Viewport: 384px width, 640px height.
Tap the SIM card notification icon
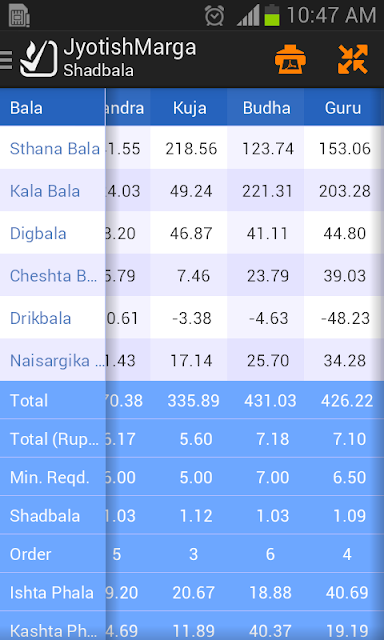[x=19, y=16]
